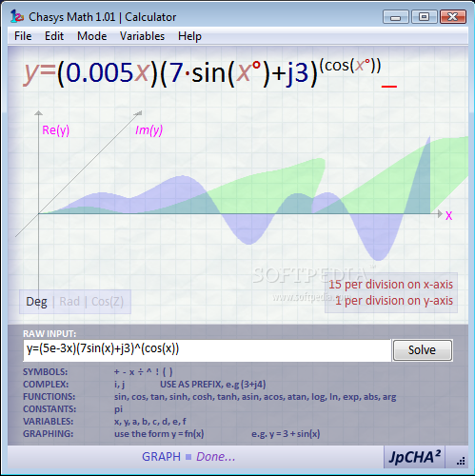The height and width of the screenshot is (476, 475).
Task: Open the Mode menu
Action: point(92,36)
